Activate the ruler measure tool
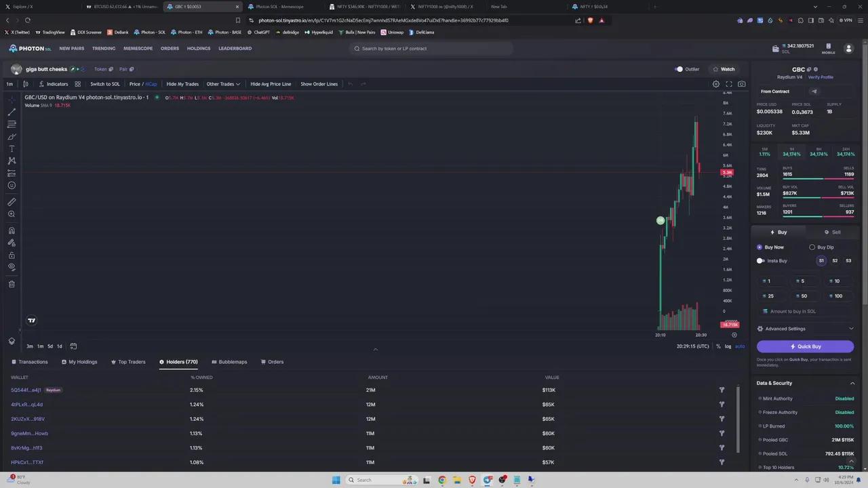This screenshot has height=488, width=868. coord(12,202)
